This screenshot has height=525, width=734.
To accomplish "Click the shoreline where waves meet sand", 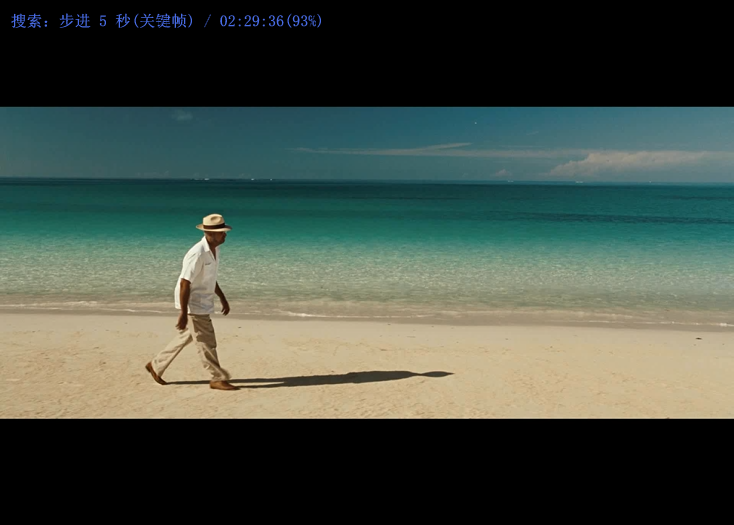I will point(450,311).
